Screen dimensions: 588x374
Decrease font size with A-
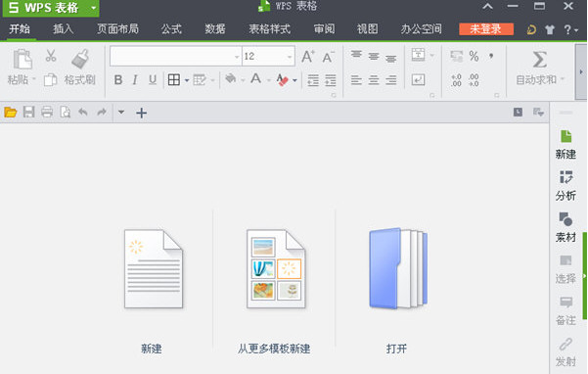328,57
